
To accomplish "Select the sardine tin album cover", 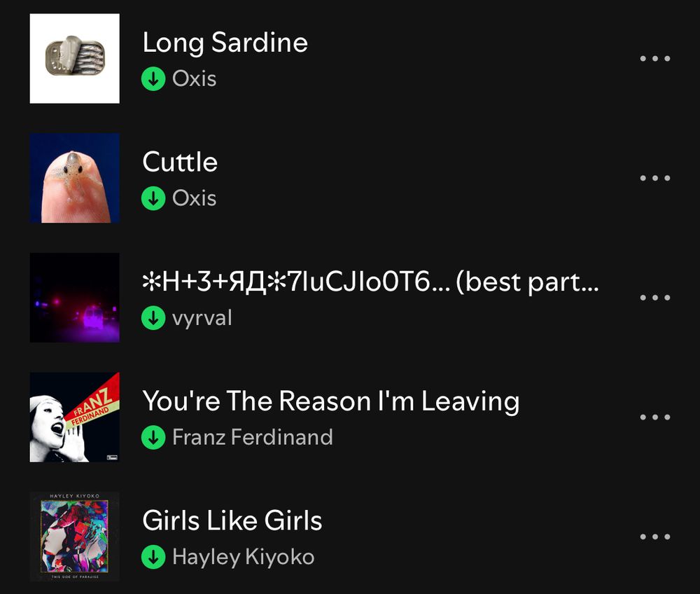I will [x=75, y=59].
